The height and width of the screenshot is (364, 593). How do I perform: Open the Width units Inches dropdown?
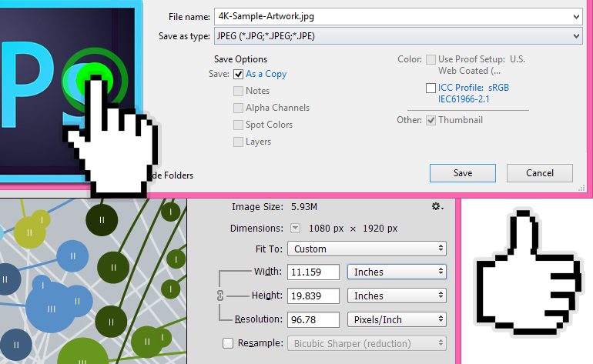(397, 272)
